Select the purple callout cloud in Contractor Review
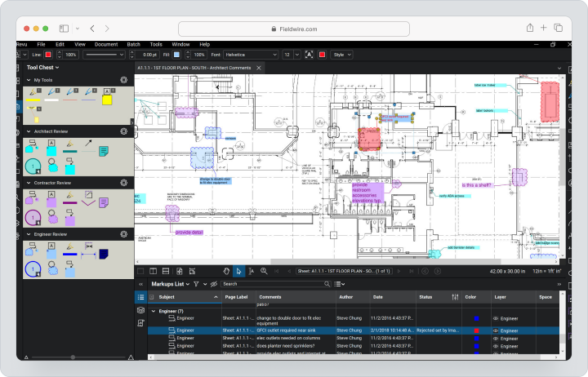 point(32,197)
